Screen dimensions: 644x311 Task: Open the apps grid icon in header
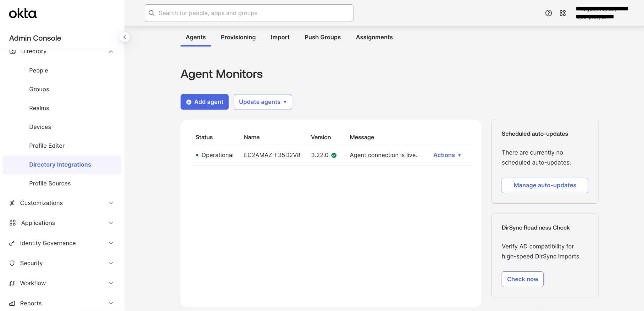point(563,13)
